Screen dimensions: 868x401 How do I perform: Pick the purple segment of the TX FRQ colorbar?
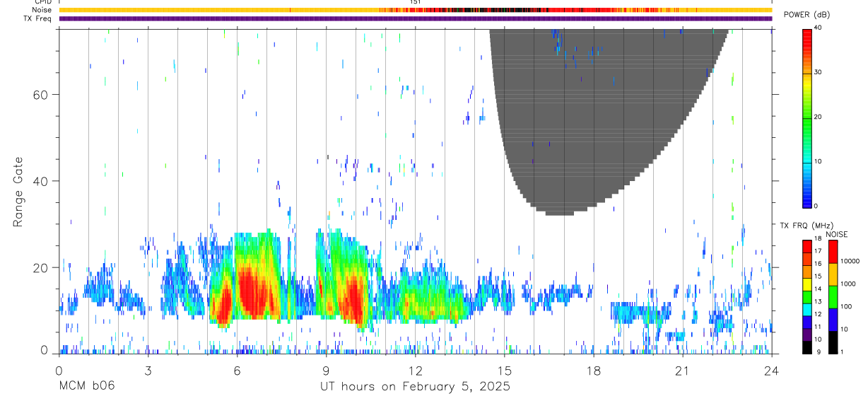click(807, 335)
